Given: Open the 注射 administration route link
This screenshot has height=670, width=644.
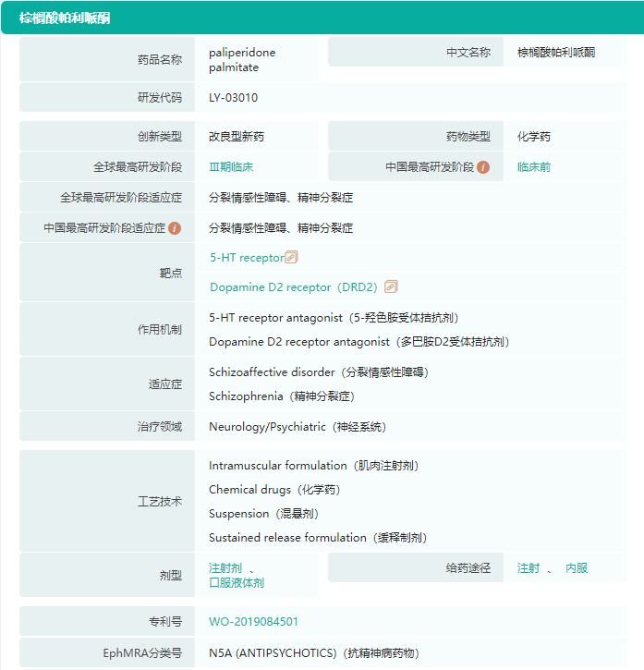Looking at the screenshot, I should point(529,568).
